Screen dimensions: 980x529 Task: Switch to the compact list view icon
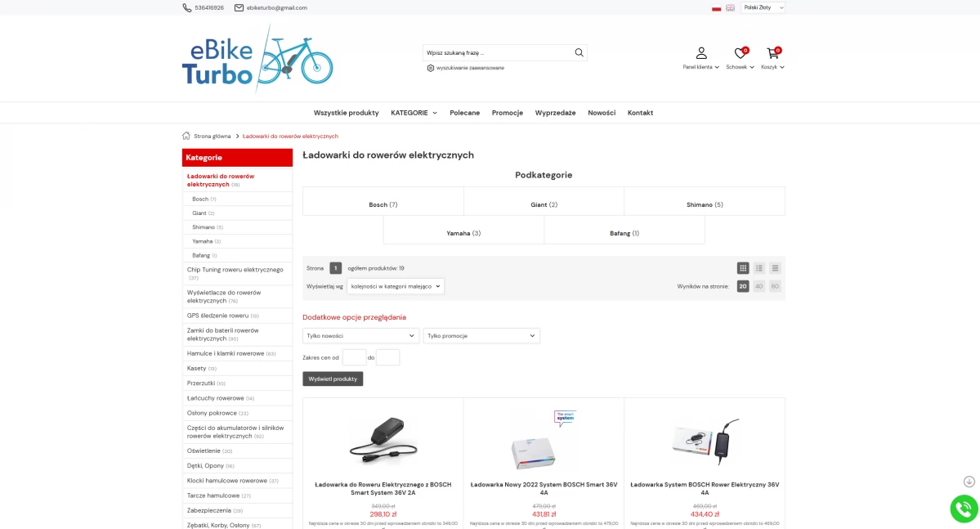(775, 268)
